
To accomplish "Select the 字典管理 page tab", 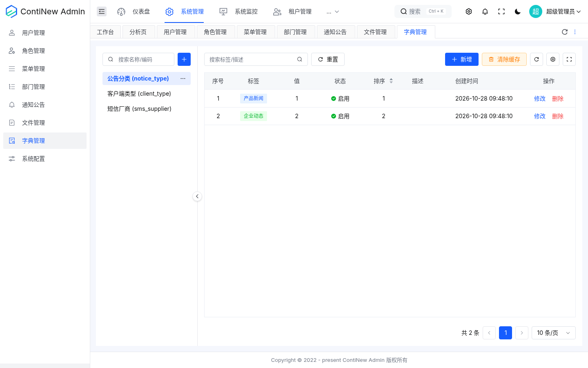I will tap(415, 32).
